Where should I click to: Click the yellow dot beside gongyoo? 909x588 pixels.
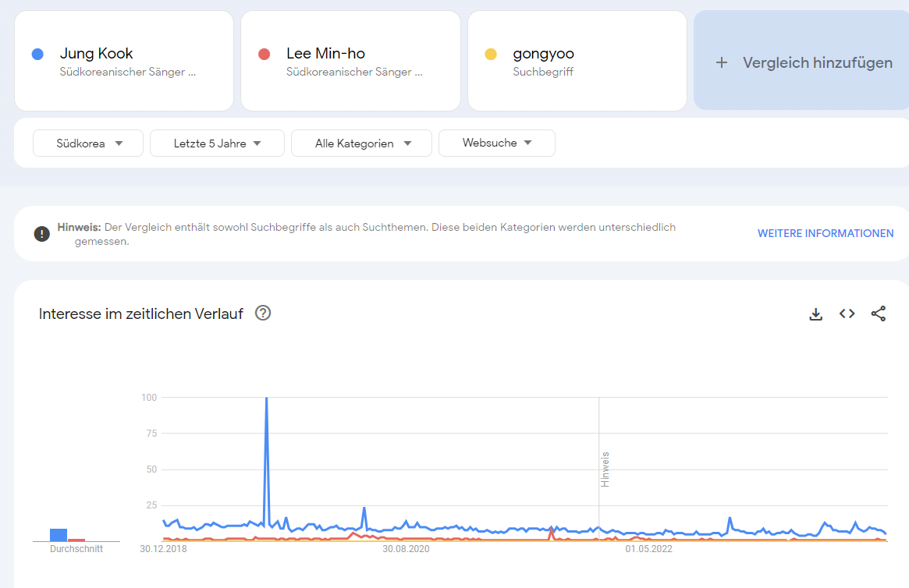click(x=491, y=54)
